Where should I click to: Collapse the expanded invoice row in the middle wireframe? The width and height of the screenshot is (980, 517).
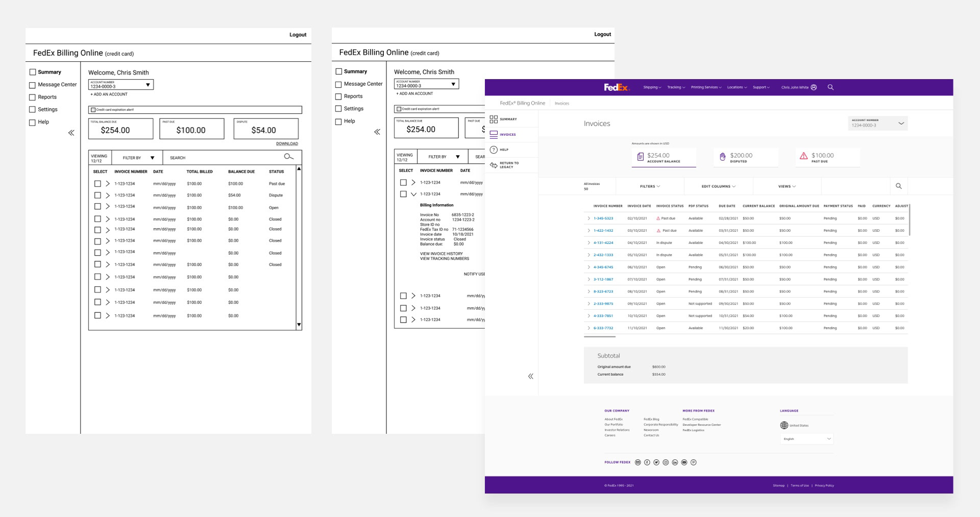(x=413, y=194)
